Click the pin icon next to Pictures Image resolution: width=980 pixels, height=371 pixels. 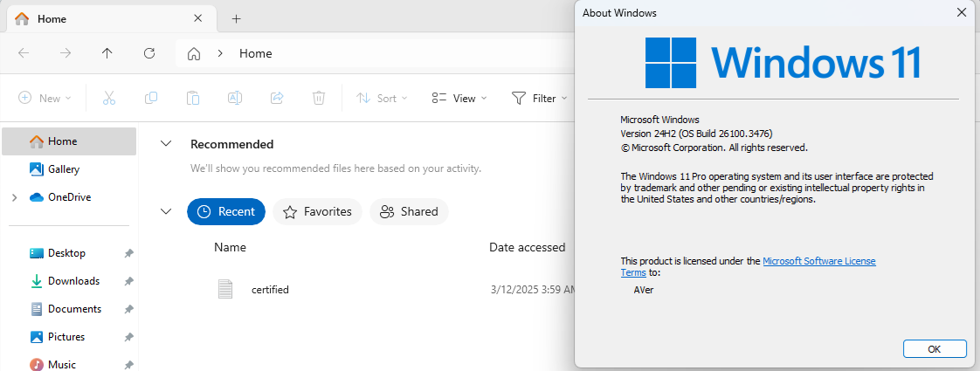(x=128, y=337)
